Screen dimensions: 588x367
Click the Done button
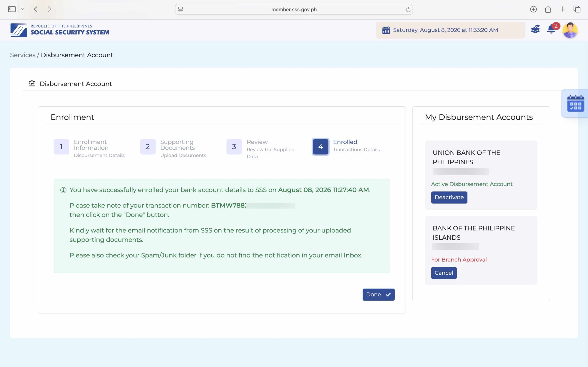[x=379, y=294]
